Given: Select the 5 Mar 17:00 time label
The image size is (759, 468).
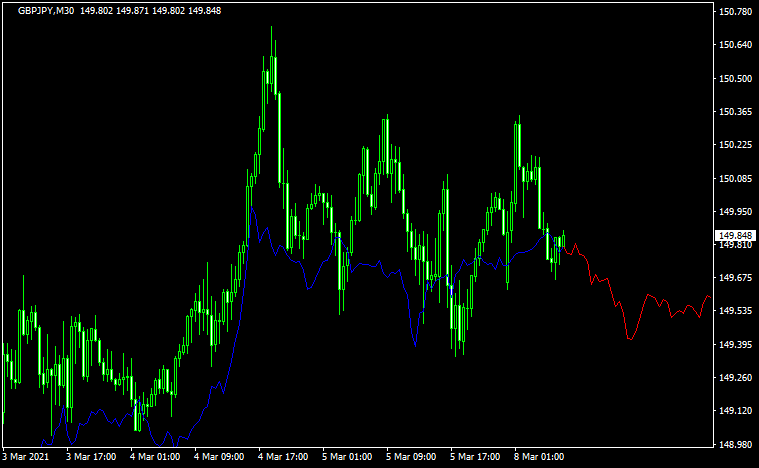Looking at the screenshot, I should (475, 457).
